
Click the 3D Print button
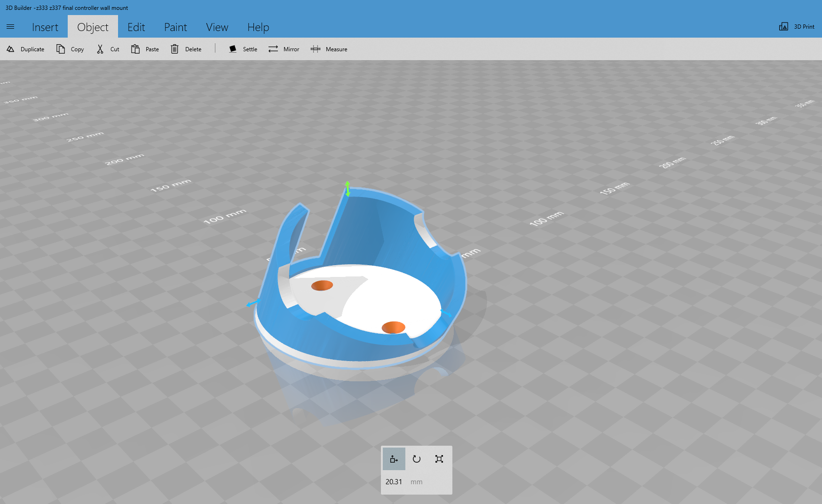(797, 27)
